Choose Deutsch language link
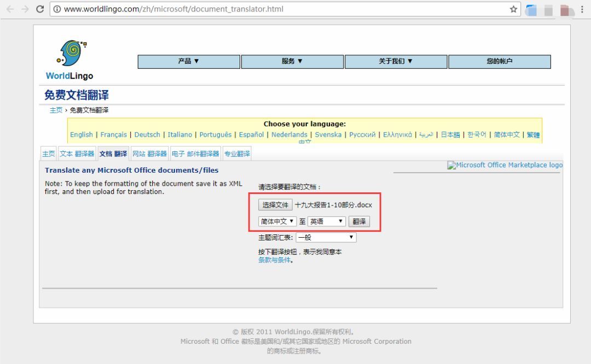Screen dimensions: 591x364 (x=147, y=135)
